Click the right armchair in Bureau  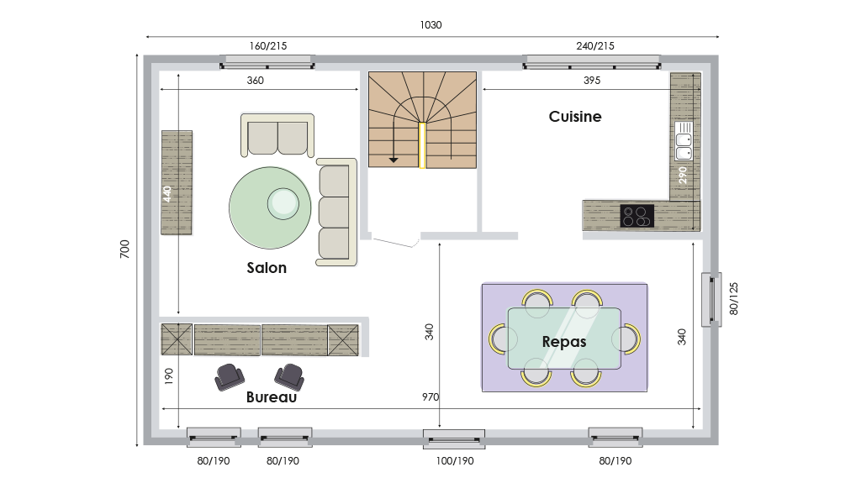coord(289,376)
